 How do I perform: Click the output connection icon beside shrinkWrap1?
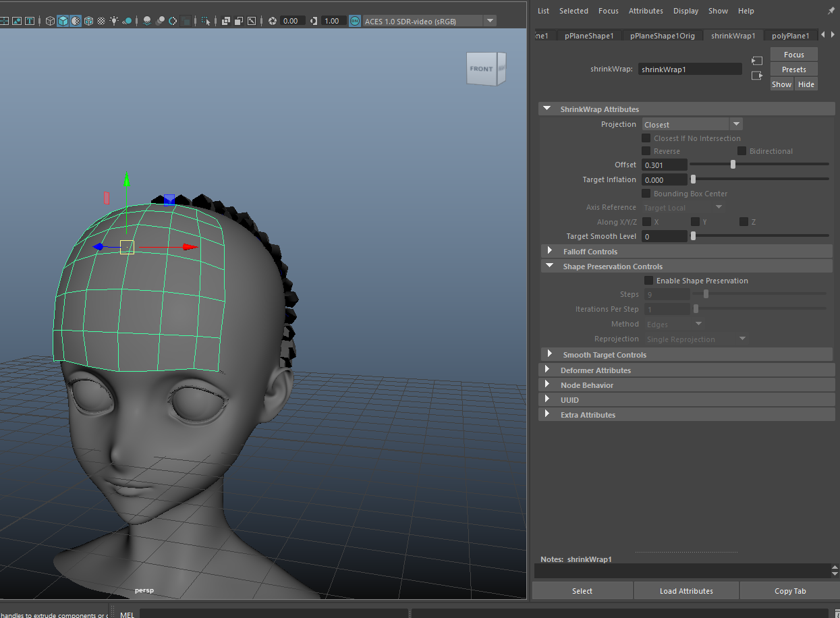[757, 76]
